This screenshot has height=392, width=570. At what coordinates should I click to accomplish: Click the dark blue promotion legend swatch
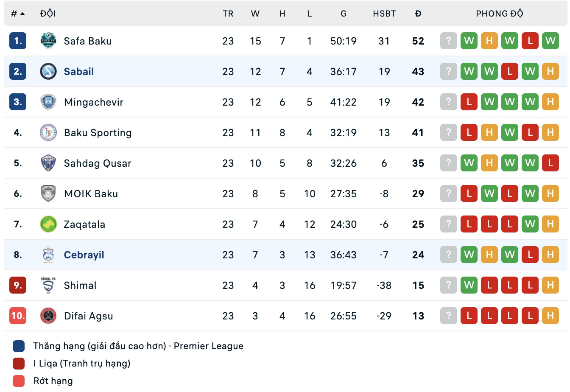coord(19,346)
